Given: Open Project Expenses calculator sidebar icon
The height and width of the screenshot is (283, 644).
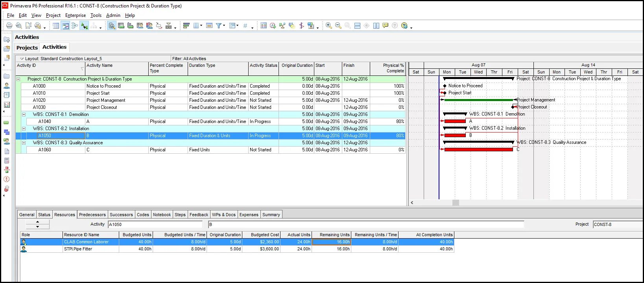Looking at the screenshot, I should pos(7,160).
